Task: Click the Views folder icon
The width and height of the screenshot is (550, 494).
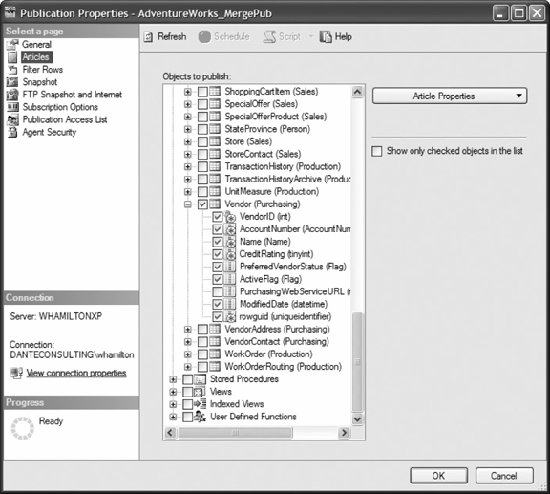Action: click(200, 392)
